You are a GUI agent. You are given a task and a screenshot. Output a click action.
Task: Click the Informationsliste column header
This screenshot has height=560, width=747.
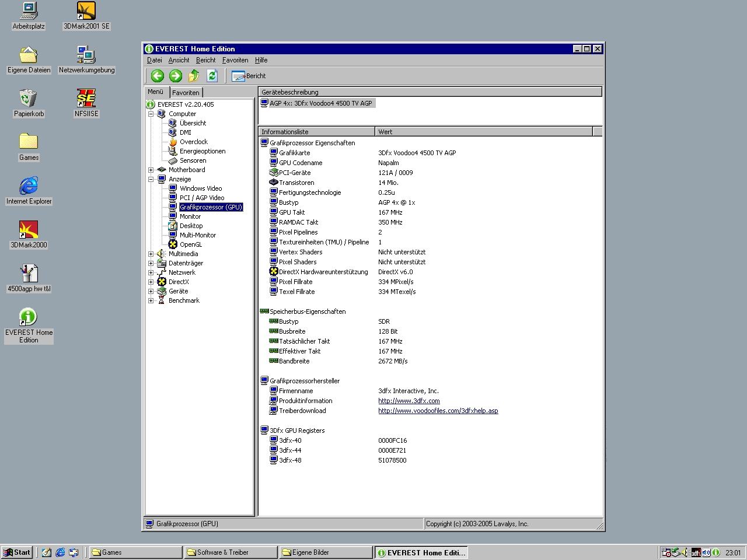click(x=317, y=132)
